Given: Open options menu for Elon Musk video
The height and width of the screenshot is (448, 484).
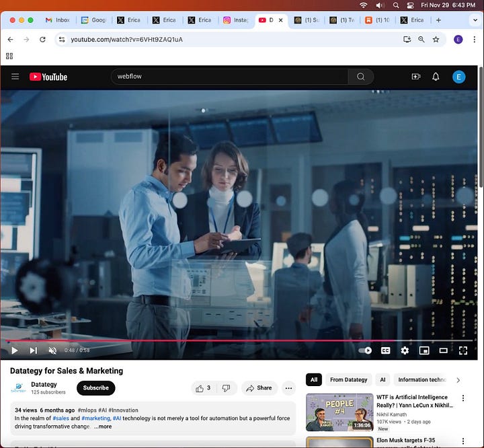Looking at the screenshot, I should (463, 441).
